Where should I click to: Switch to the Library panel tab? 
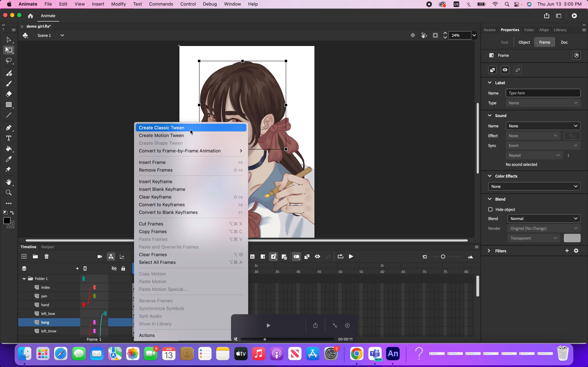[560, 30]
